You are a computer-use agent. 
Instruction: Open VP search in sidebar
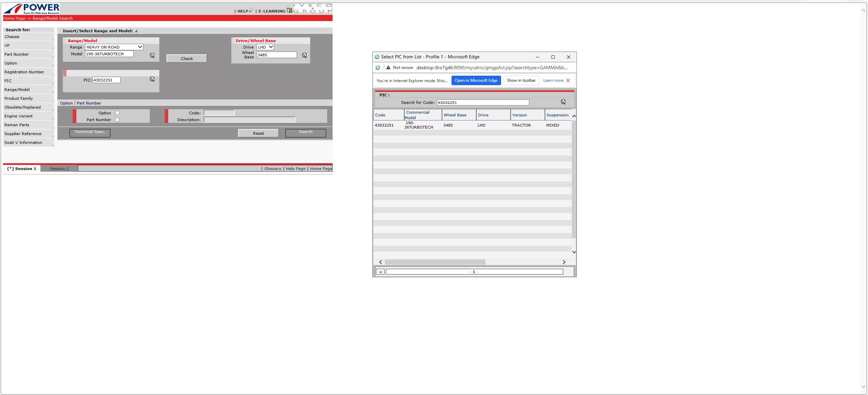pyautogui.click(x=29, y=45)
